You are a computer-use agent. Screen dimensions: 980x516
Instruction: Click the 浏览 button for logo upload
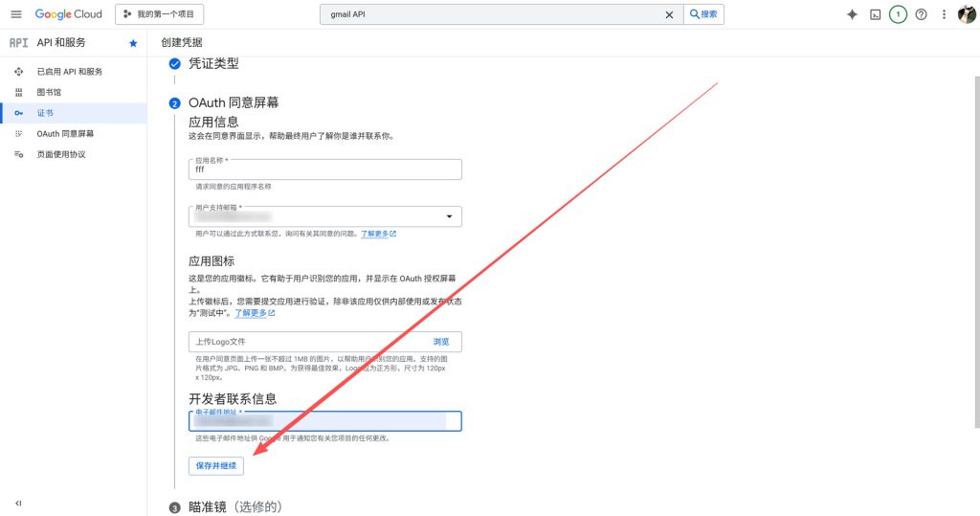(440, 341)
